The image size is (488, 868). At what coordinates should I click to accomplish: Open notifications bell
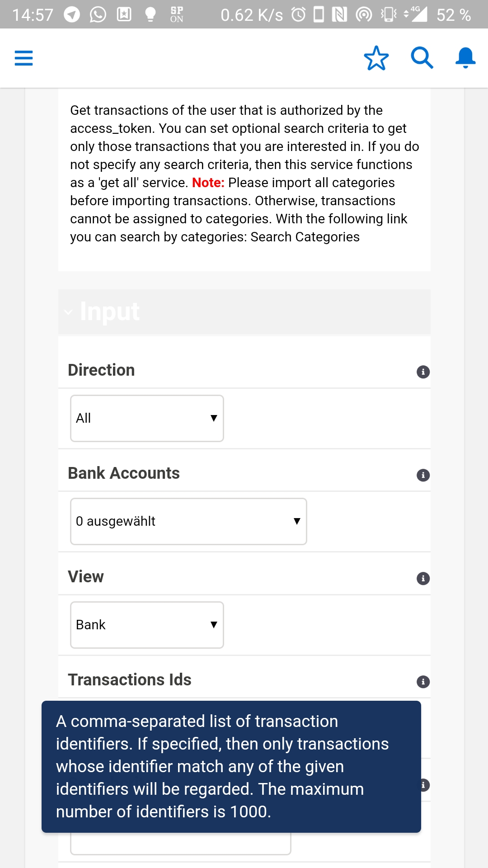click(x=465, y=58)
